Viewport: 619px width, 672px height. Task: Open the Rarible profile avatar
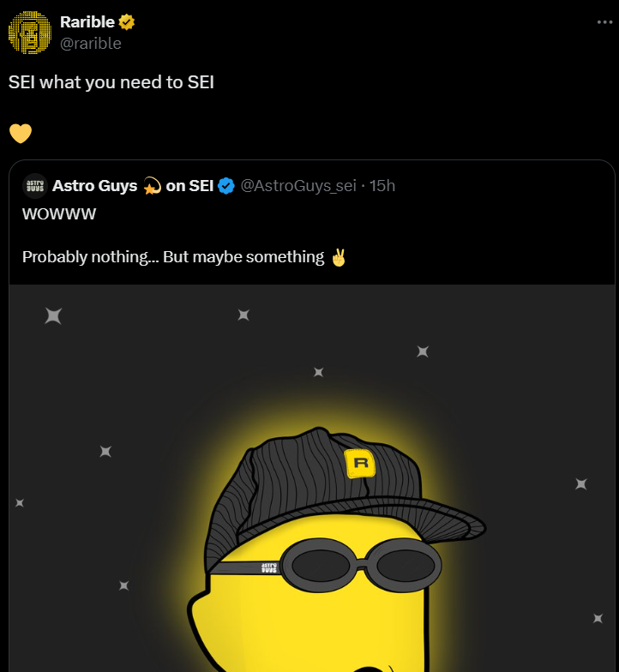click(x=30, y=33)
